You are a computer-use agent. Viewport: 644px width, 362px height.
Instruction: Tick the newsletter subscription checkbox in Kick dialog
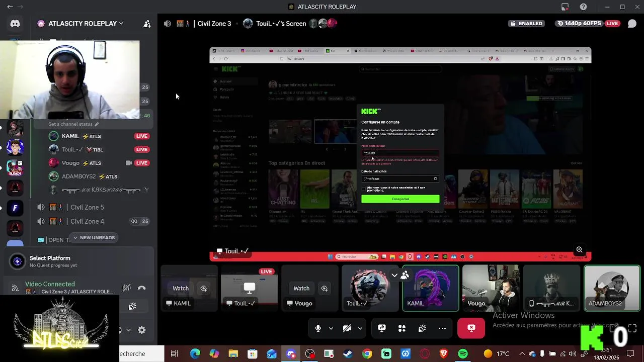pos(364,189)
